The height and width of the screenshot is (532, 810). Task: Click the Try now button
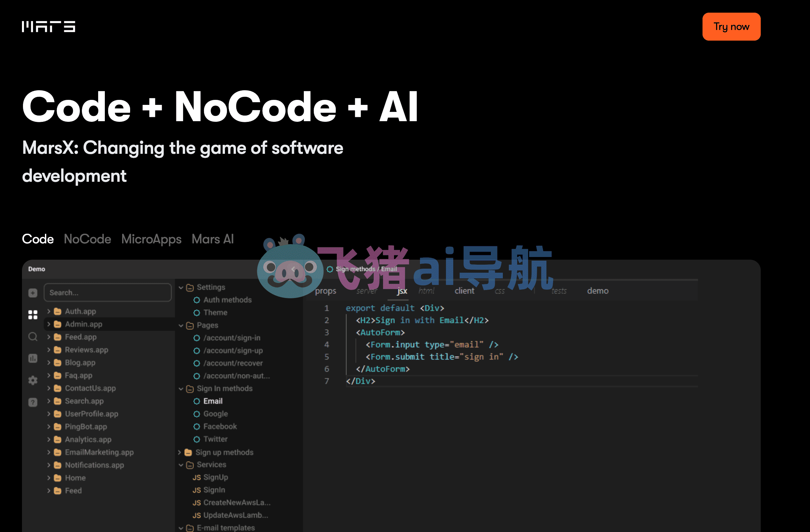pyautogui.click(x=731, y=27)
